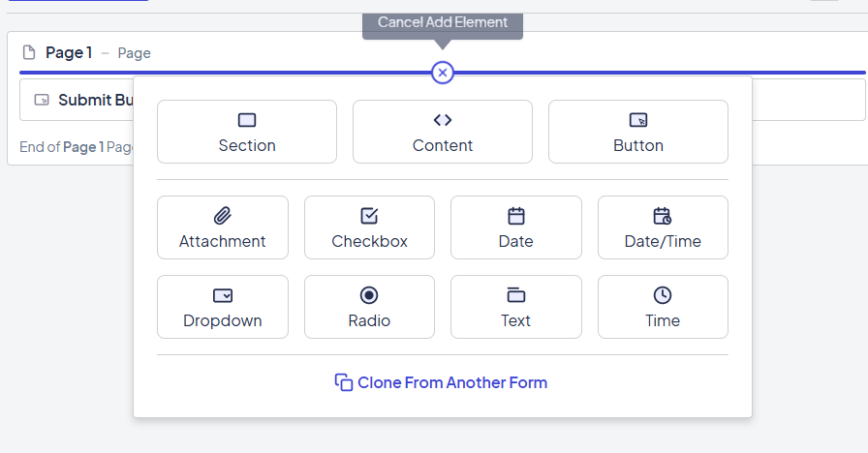Add a Checkbox element

click(x=369, y=227)
